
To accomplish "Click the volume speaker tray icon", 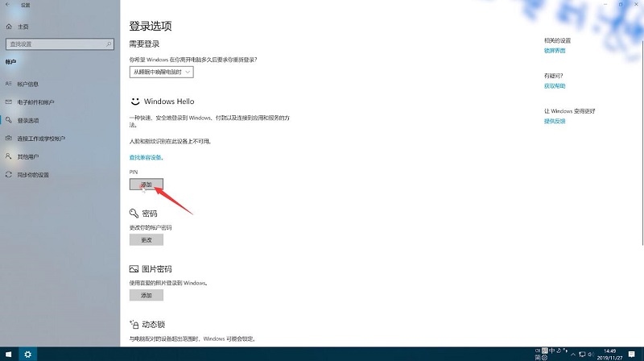I will pyautogui.click(x=591, y=354).
